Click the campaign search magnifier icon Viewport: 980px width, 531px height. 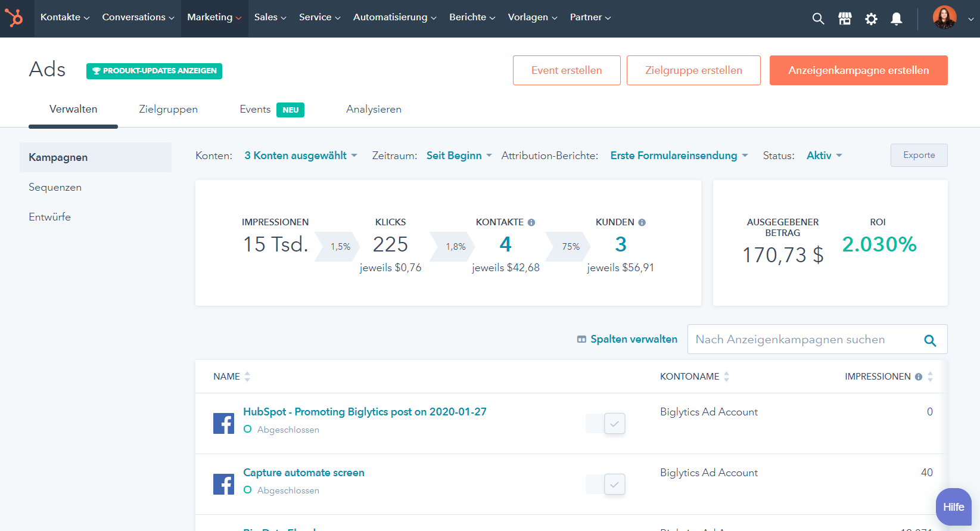point(930,340)
